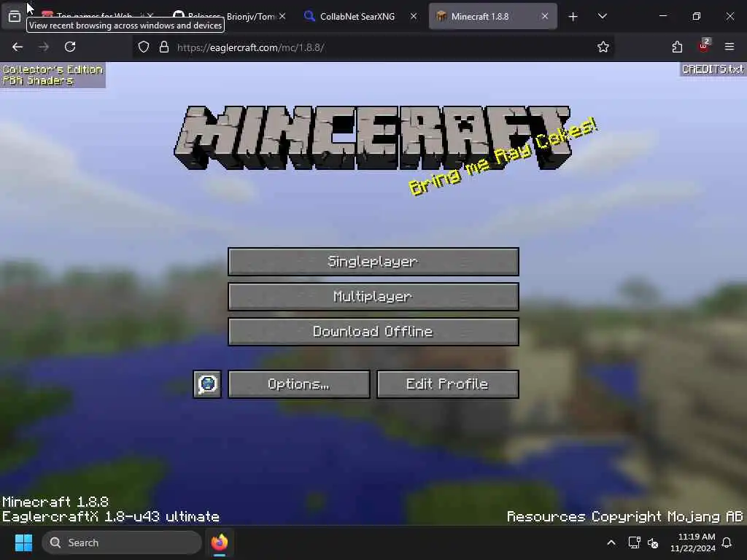Start a Singleplayer game
Screen dimensions: 747x560
coord(373,262)
